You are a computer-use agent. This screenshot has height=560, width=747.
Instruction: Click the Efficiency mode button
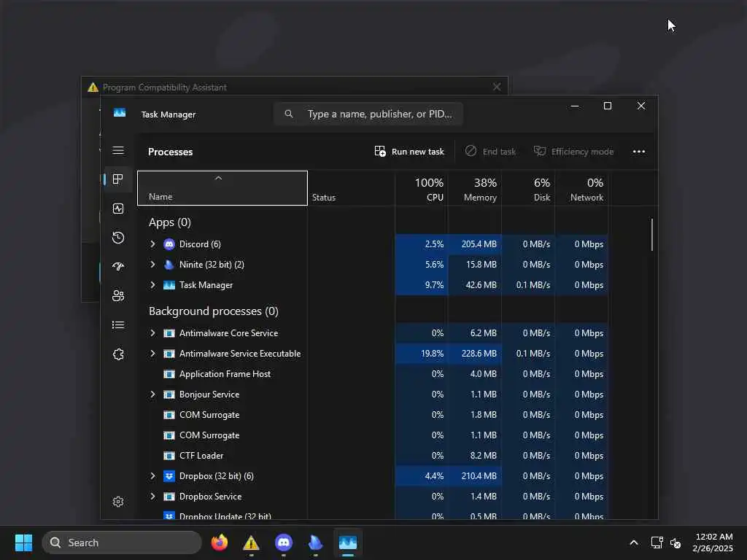pyautogui.click(x=573, y=152)
